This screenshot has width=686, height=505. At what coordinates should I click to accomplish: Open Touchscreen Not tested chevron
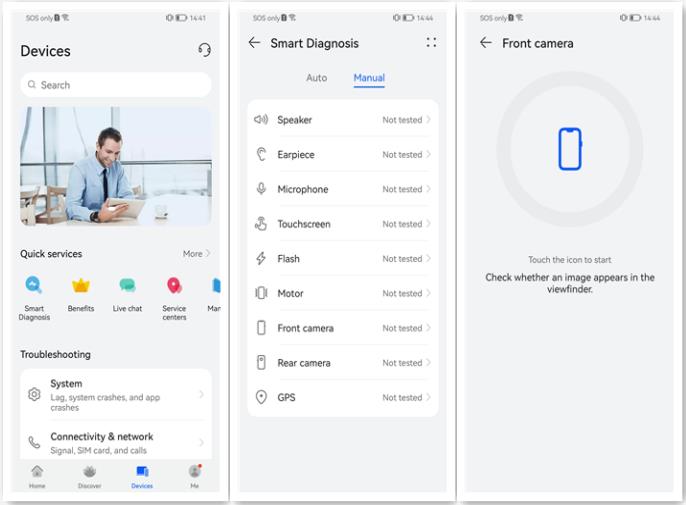pos(428,224)
